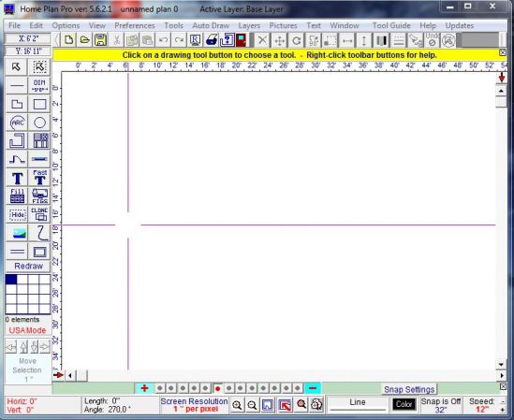This screenshot has height=420, width=514.
Task: Open a plan with the folder icon
Action: 85,40
